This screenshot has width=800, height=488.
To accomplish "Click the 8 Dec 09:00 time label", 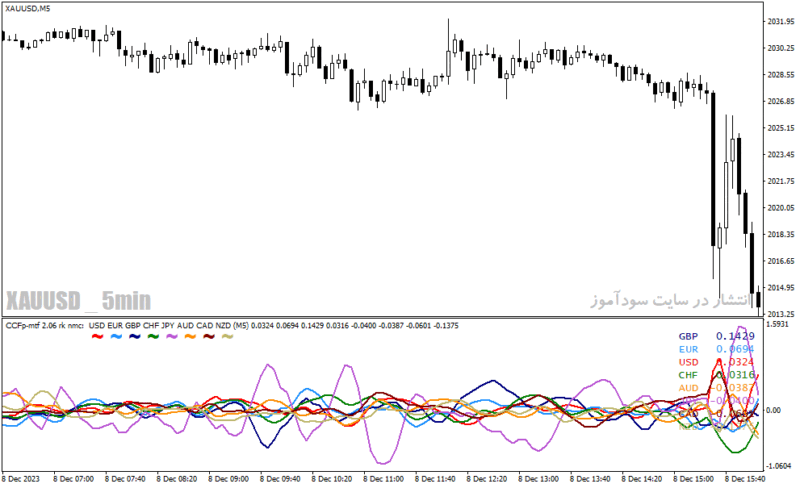I will pos(229,479).
